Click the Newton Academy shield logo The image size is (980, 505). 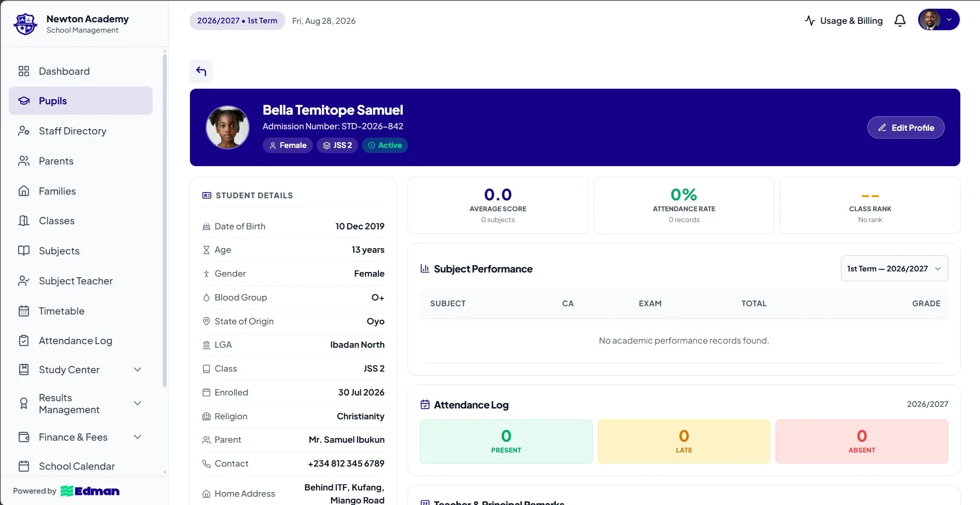25,24
